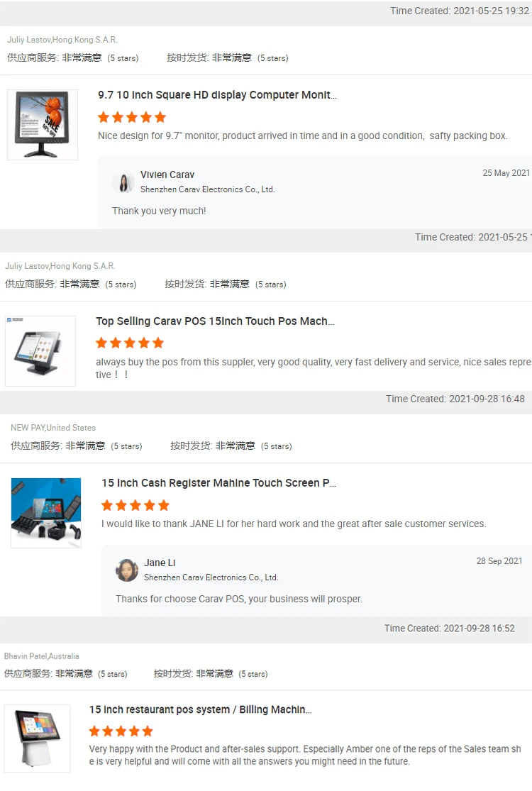532x791 pixels.
Task: Open the '15 Inch restaurant pos system' title link
Action: coord(200,709)
